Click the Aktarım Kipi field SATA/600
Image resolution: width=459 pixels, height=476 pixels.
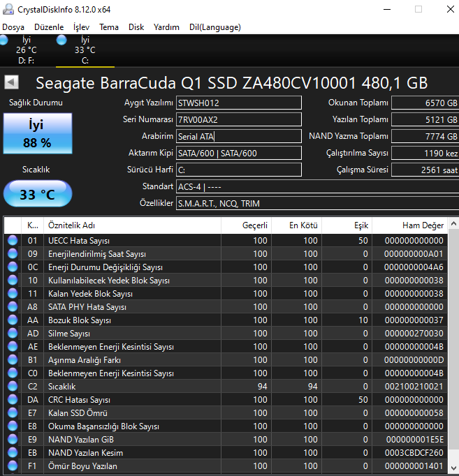(x=239, y=153)
